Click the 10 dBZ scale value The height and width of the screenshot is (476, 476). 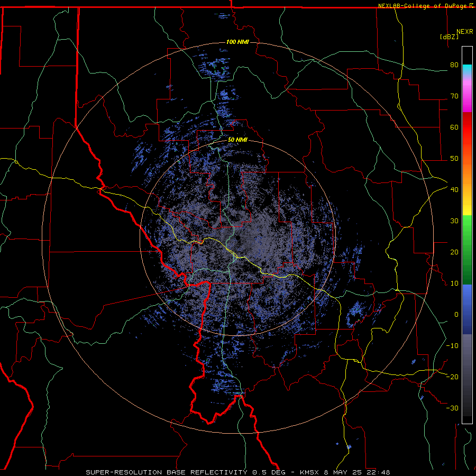coord(454,283)
